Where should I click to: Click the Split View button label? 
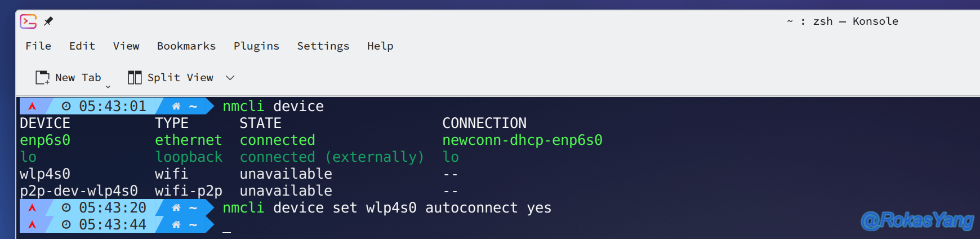pyautogui.click(x=180, y=78)
